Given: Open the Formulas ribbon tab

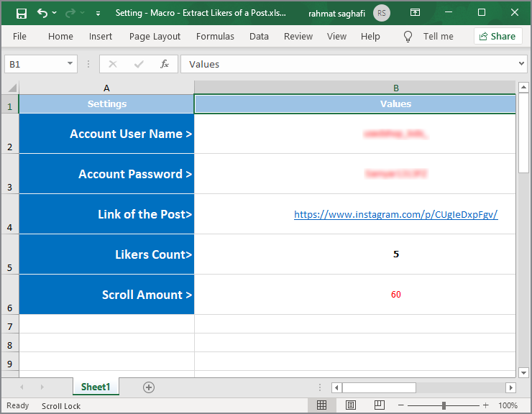Looking at the screenshot, I should pos(215,37).
